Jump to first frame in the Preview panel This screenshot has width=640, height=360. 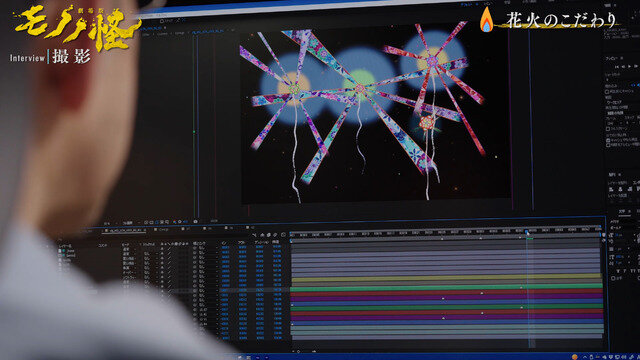(x=617, y=67)
